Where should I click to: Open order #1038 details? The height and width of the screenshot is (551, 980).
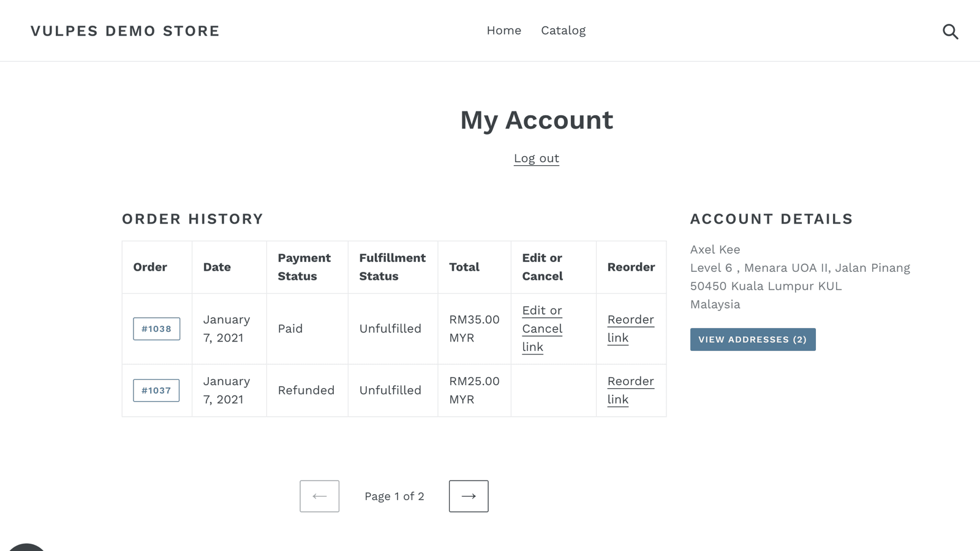[x=156, y=329]
